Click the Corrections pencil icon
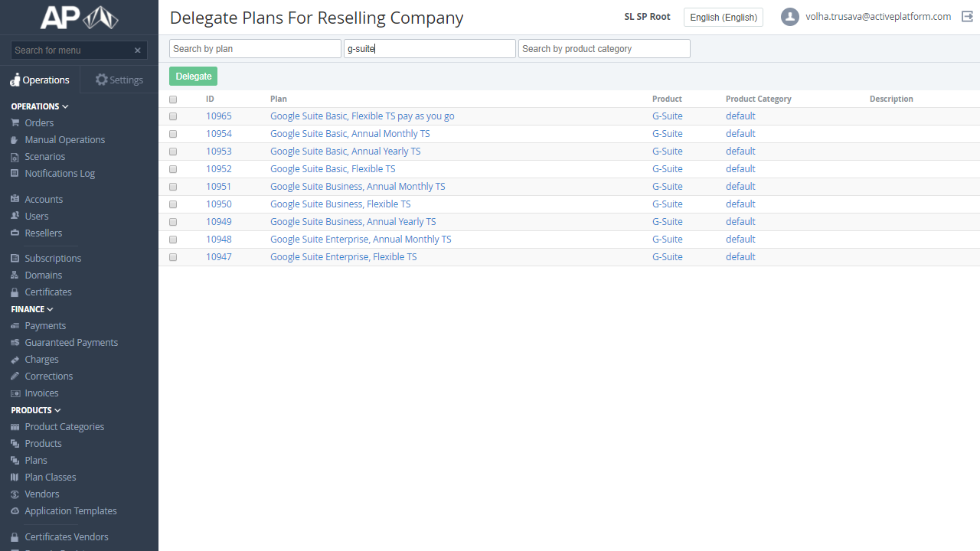The width and height of the screenshot is (980, 551). 15,376
